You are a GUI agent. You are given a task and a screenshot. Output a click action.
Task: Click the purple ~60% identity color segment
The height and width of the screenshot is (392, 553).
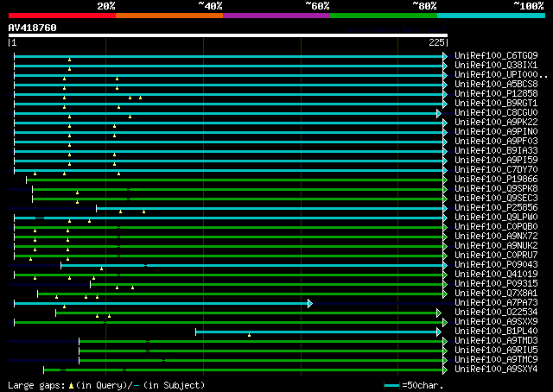click(x=276, y=16)
